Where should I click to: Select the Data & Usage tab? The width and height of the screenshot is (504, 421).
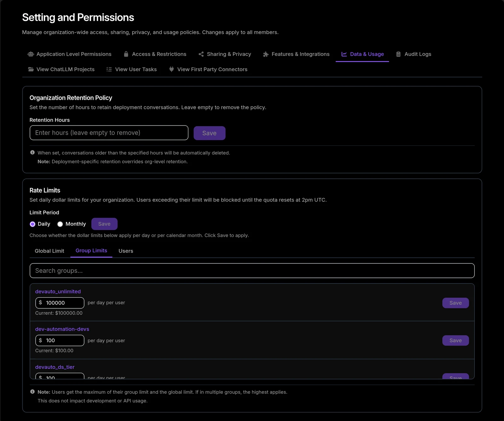pos(362,54)
